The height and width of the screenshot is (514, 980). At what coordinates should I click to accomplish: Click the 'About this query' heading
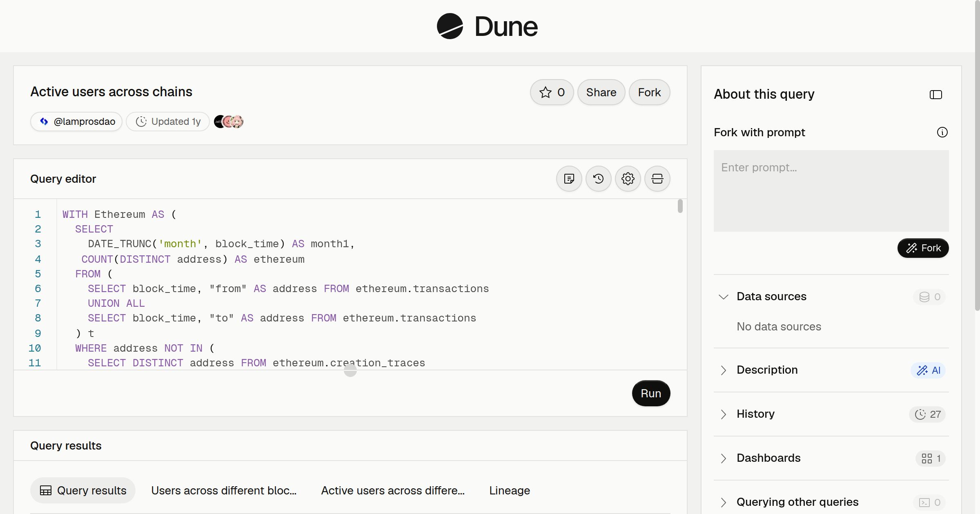tap(764, 94)
